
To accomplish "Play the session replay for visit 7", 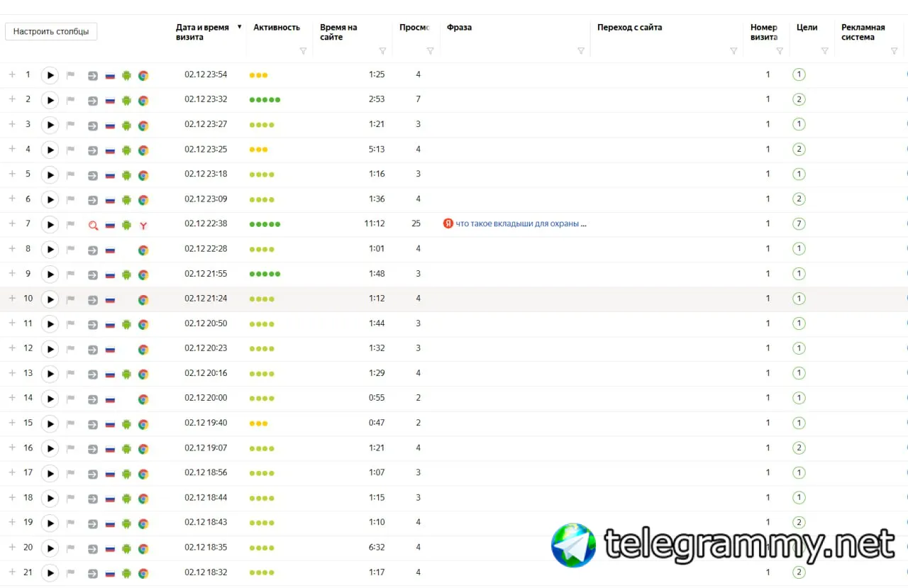I will [x=50, y=225].
